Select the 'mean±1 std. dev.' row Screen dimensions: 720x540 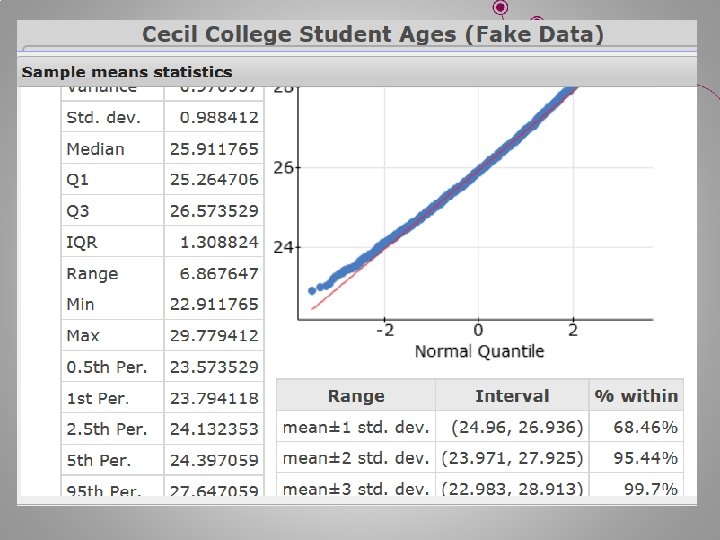coord(356,427)
